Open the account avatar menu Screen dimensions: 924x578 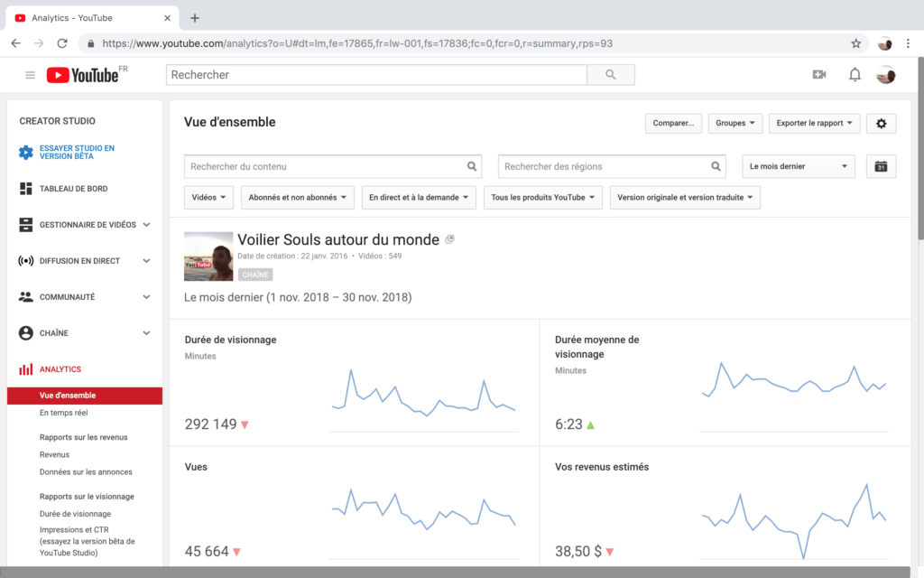(x=886, y=75)
